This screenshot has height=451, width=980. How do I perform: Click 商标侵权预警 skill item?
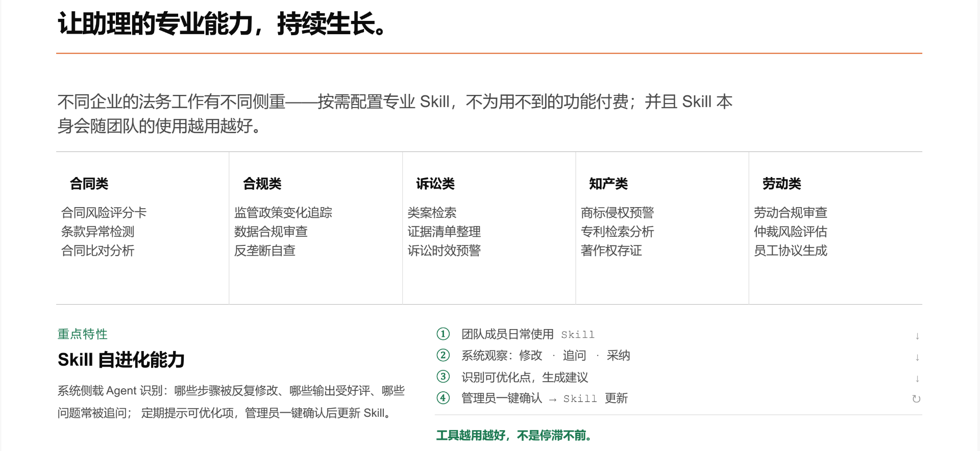click(x=618, y=213)
